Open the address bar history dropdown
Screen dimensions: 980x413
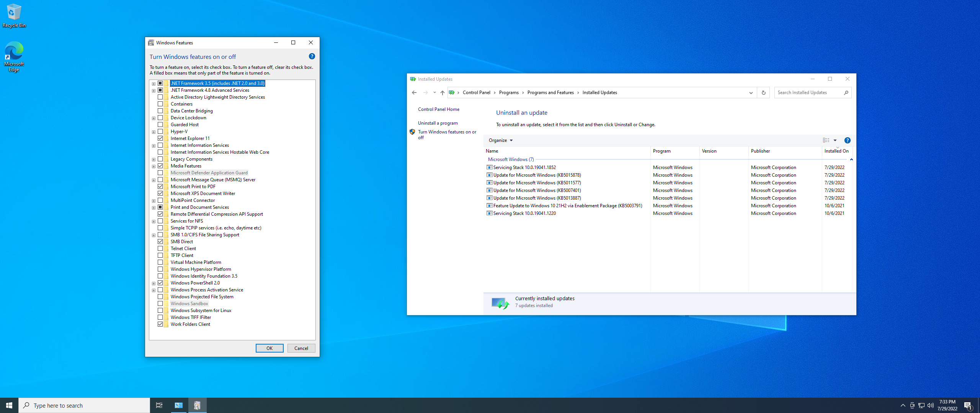pos(751,93)
